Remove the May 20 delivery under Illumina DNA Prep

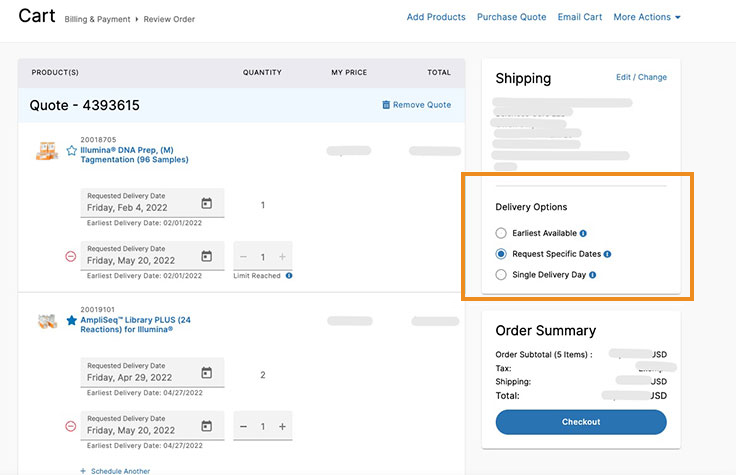[x=70, y=257]
